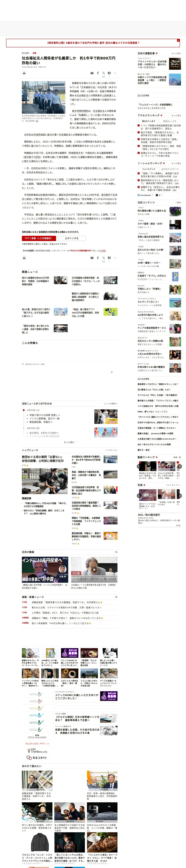Print article using printer icon below article
This screenshot has width=186, height=868.
(24, 258)
